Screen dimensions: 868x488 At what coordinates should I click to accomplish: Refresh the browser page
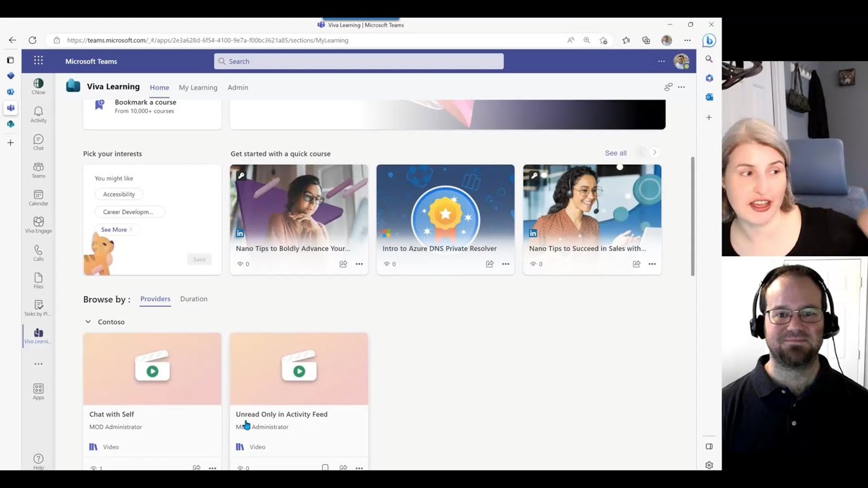point(33,40)
